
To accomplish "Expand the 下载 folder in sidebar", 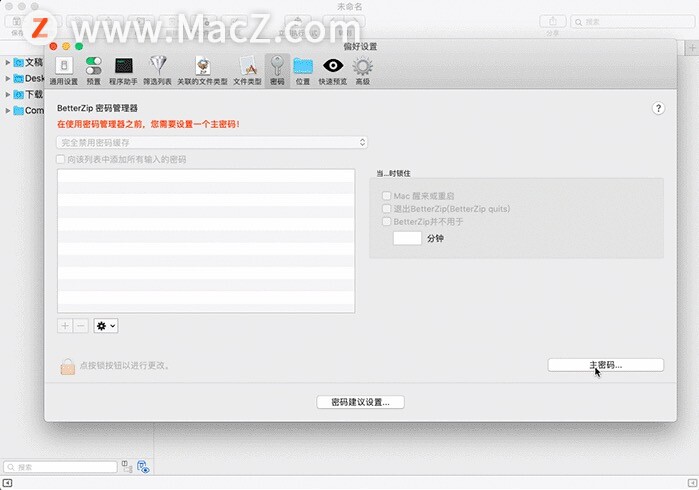I will point(8,95).
